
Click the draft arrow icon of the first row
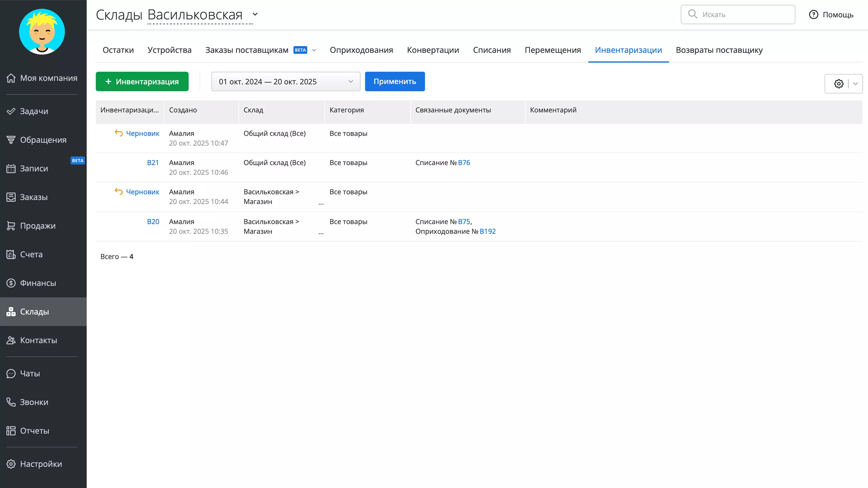point(118,133)
